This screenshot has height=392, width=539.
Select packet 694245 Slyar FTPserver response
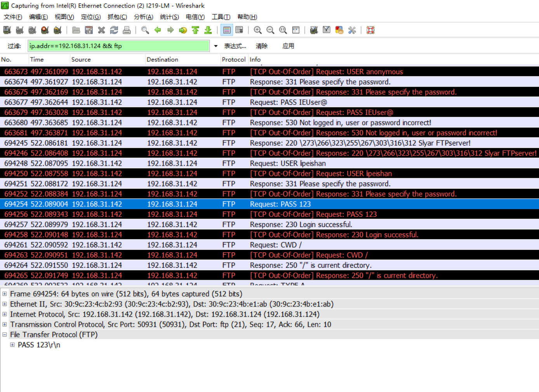click(x=269, y=143)
